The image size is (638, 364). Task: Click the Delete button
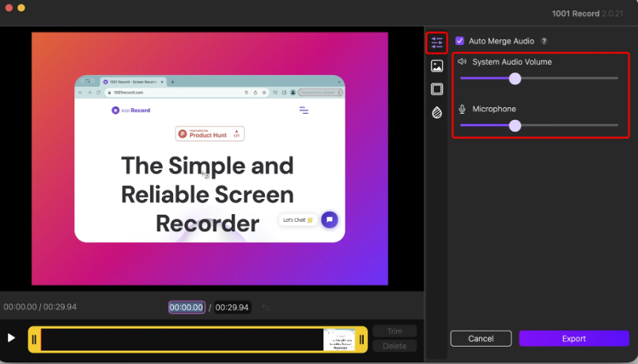(x=395, y=346)
